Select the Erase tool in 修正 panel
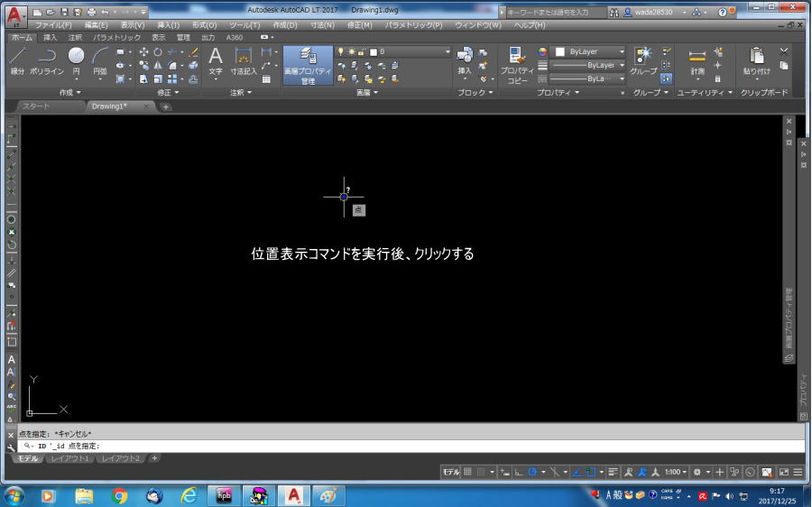The height and width of the screenshot is (507, 812). tap(193, 51)
